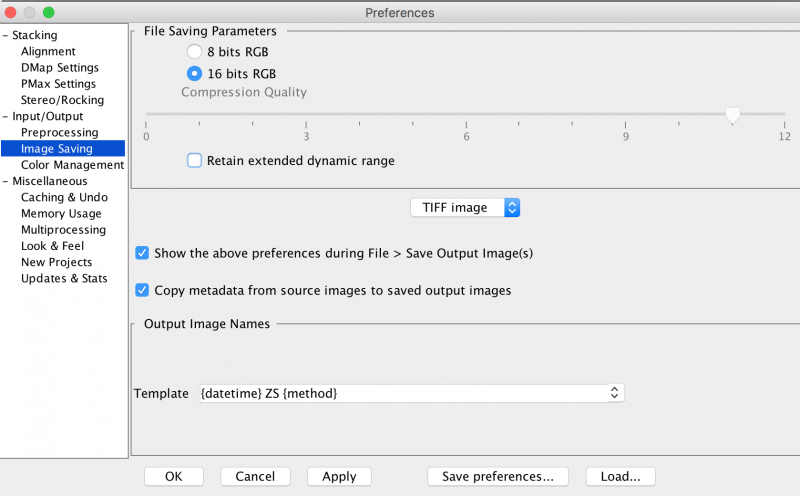
Task: Click the Compression Quality slider handle
Action: [732, 116]
